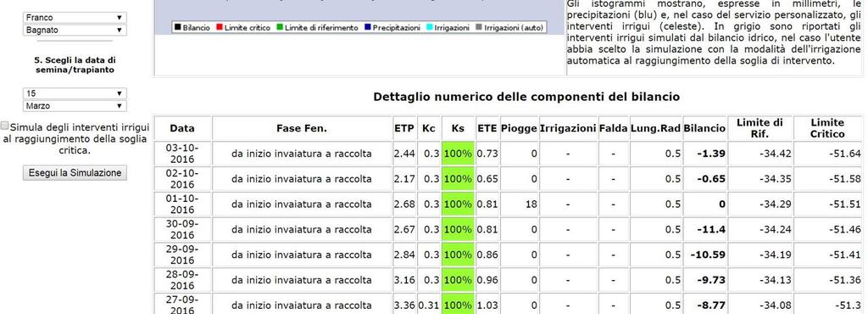Click the Ks column header
This screenshot has width=868, height=314.
(x=458, y=128)
